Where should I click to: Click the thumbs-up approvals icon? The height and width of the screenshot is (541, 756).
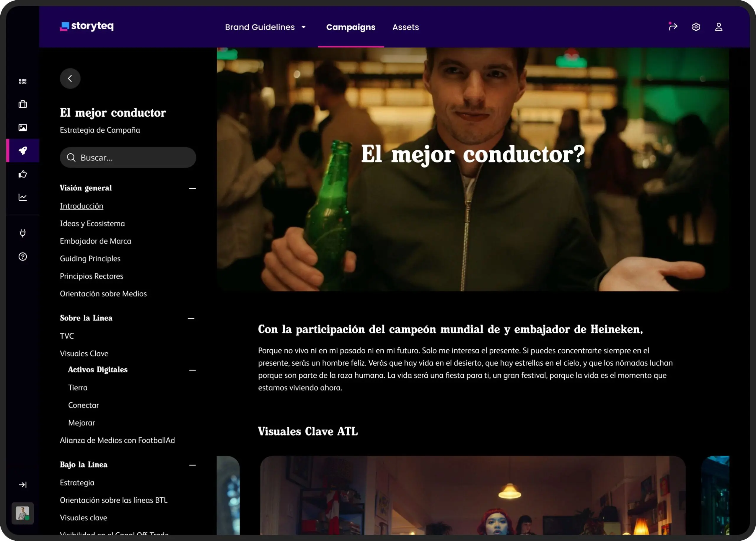23,174
